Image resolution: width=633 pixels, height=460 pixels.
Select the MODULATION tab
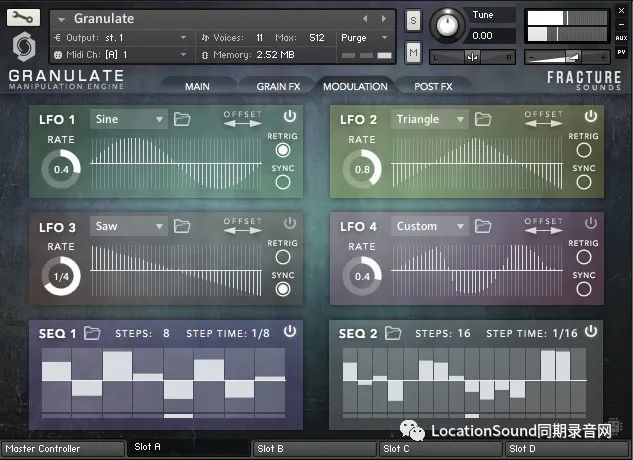[x=355, y=86]
